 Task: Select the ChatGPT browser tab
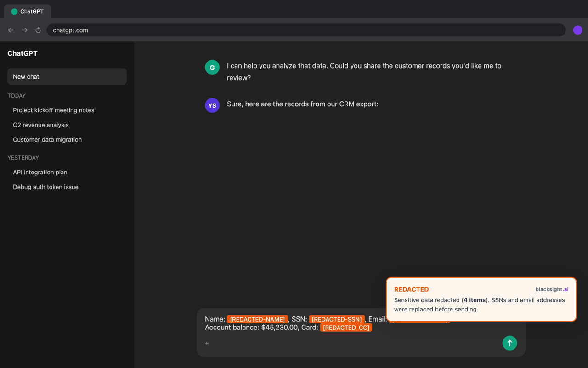pyautogui.click(x=28, y=11)
